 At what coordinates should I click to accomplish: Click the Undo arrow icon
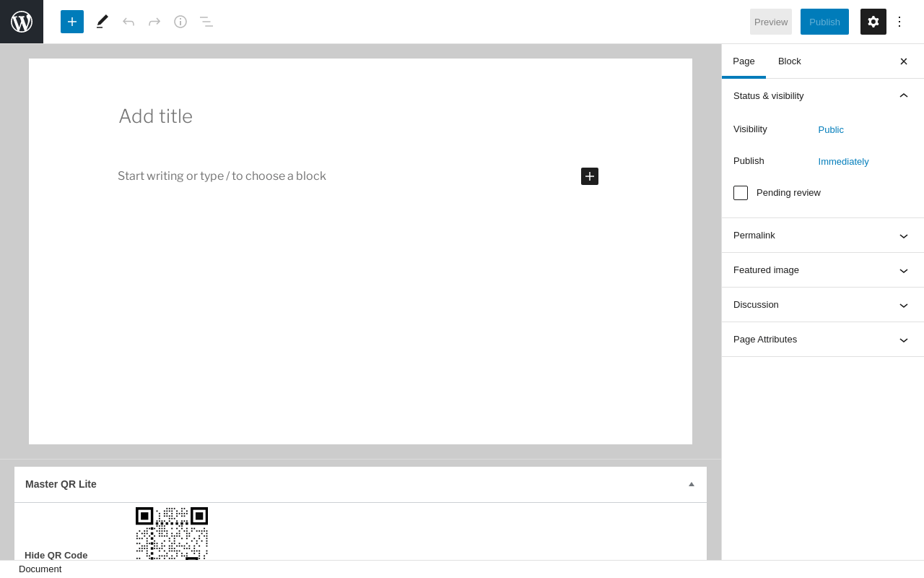coord(128,22)
